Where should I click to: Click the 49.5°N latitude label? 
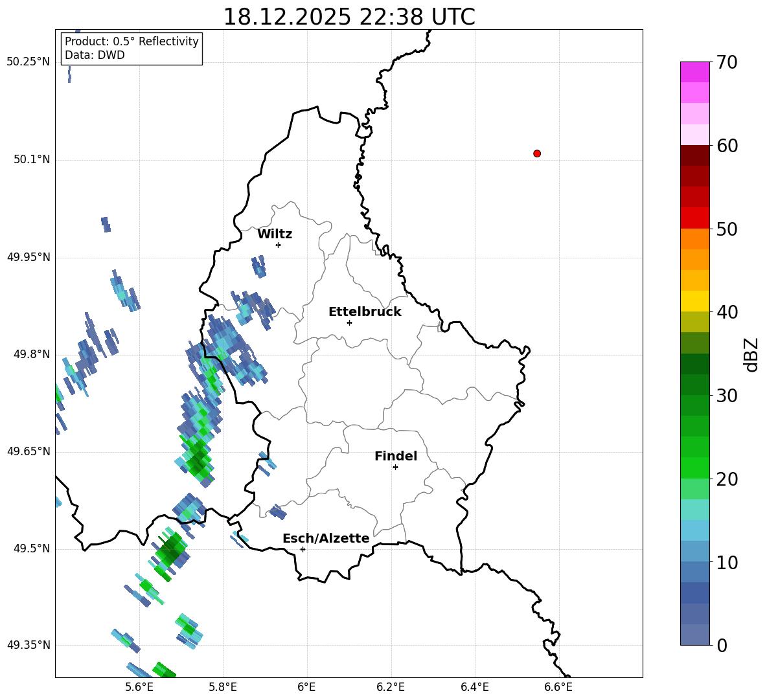(x=32, y=548)
